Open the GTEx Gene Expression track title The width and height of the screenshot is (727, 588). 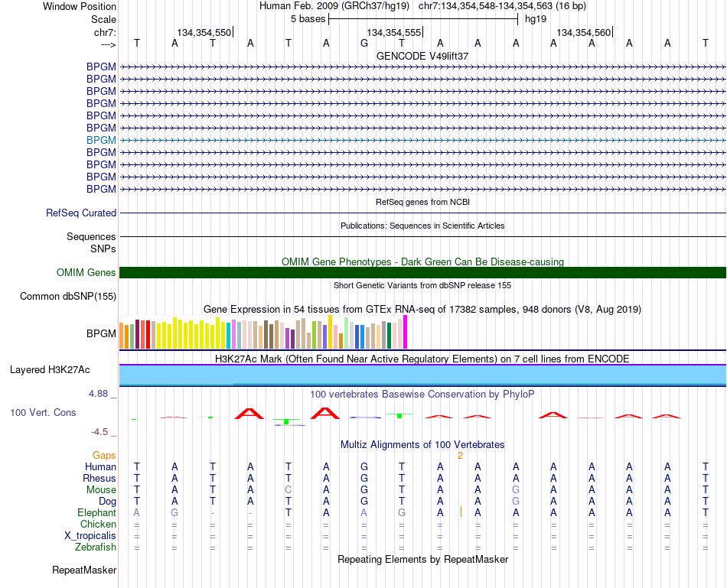(422, 309)
